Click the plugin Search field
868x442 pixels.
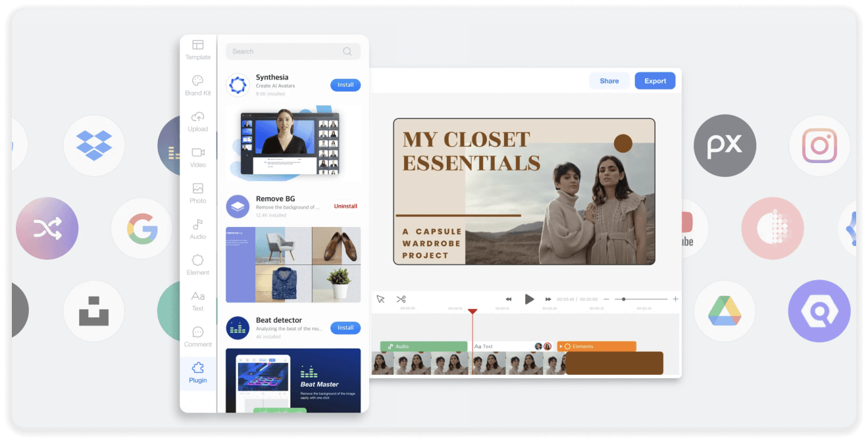point(286,51)
